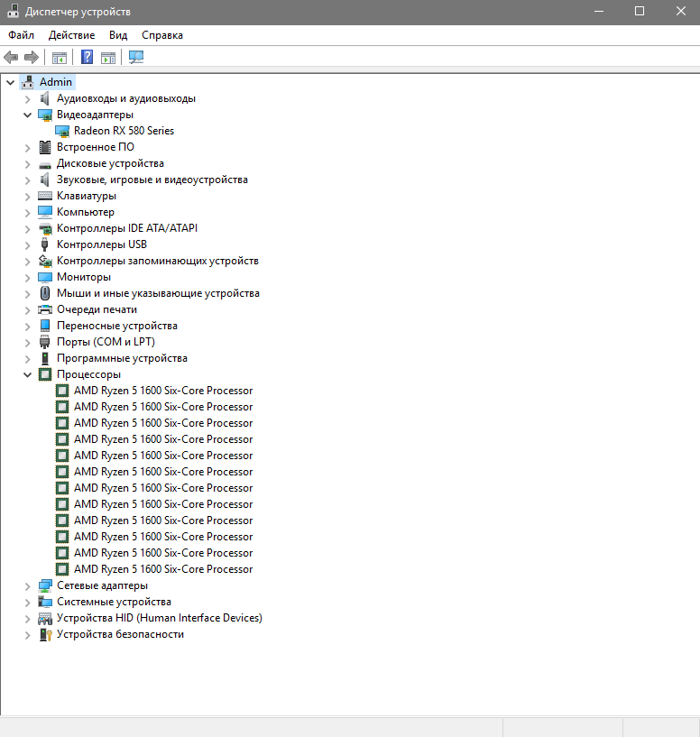This screenshot has height=737, width=700.
Task: Click the Порты (COM и LPT) port icon
Action: pos(45,342)
